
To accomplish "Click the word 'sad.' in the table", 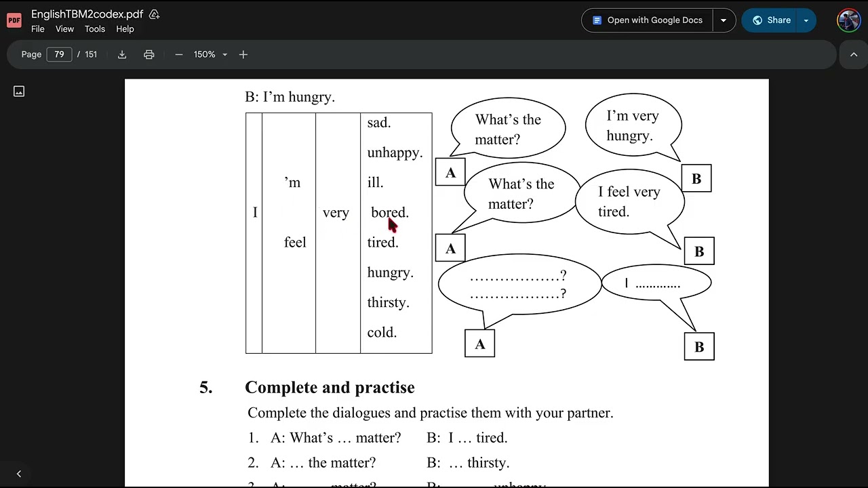I will point(378,123).
